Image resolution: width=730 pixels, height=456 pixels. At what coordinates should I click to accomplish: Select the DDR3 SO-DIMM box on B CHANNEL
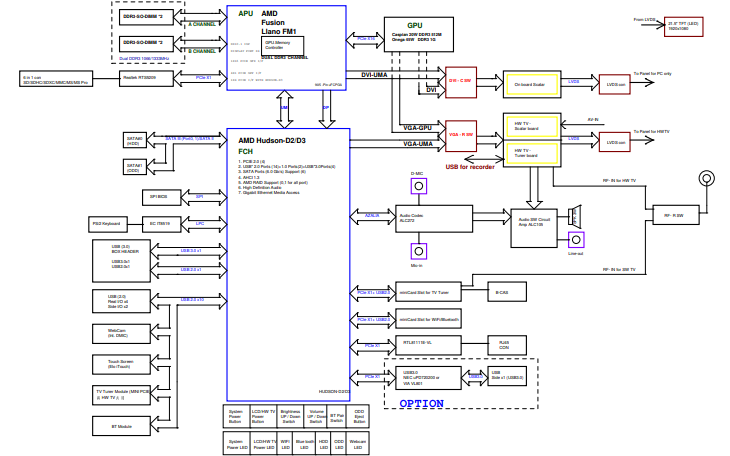pyautogui.click(x=146, y=44)
